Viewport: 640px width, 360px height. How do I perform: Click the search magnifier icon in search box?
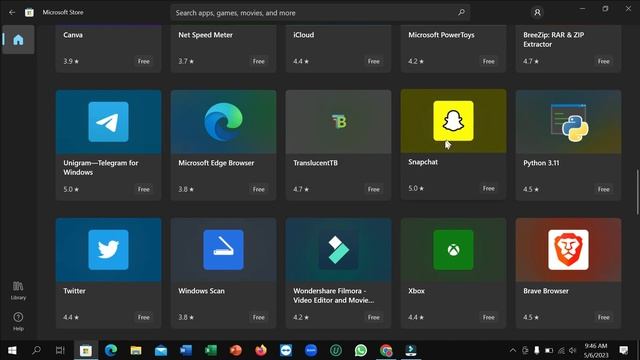[x=461, y=12]
